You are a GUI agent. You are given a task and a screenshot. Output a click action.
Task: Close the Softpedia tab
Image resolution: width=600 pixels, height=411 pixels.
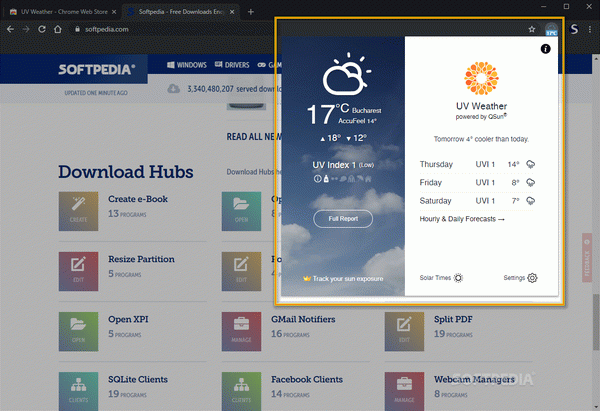point(232,12)
